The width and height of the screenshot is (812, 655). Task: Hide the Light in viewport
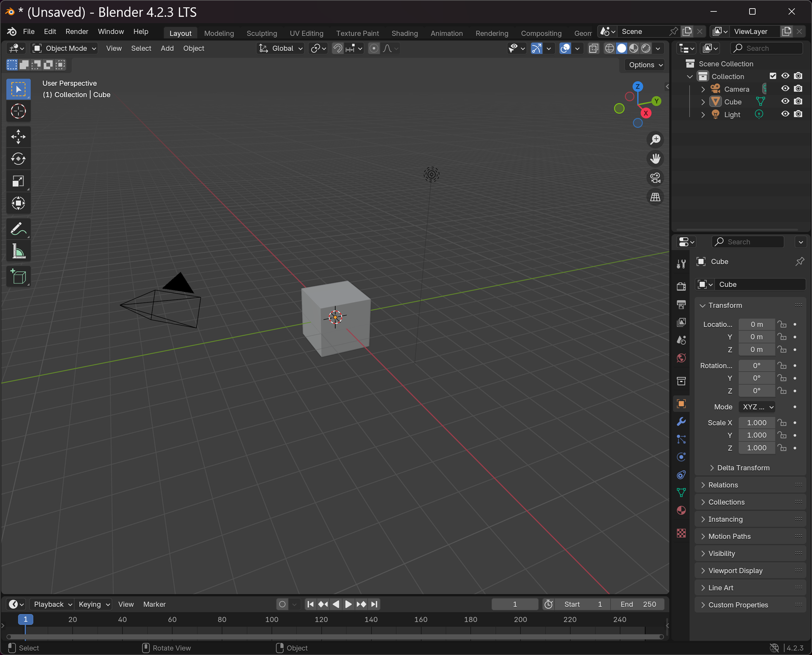[x=785, y=114]
